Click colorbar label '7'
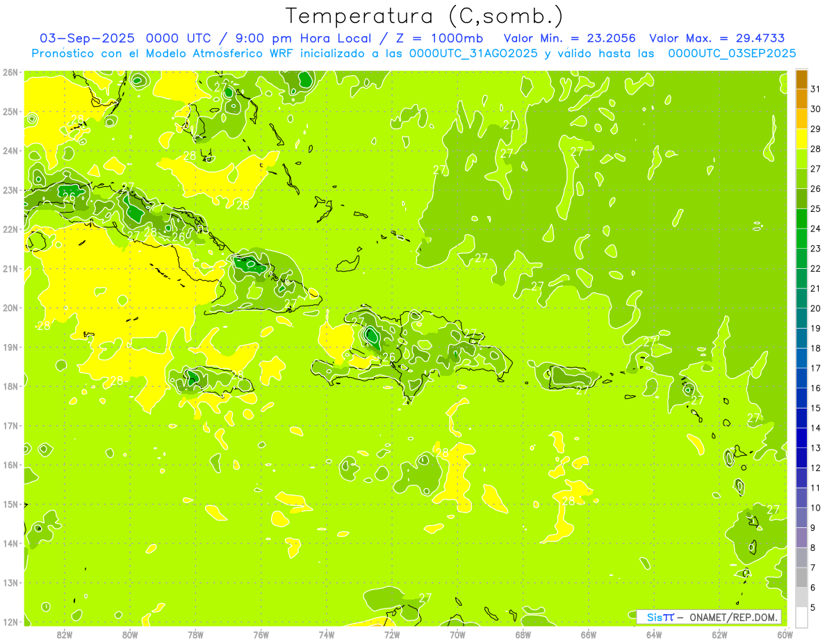This screenshot has width=834, height=644. (813, 568)
